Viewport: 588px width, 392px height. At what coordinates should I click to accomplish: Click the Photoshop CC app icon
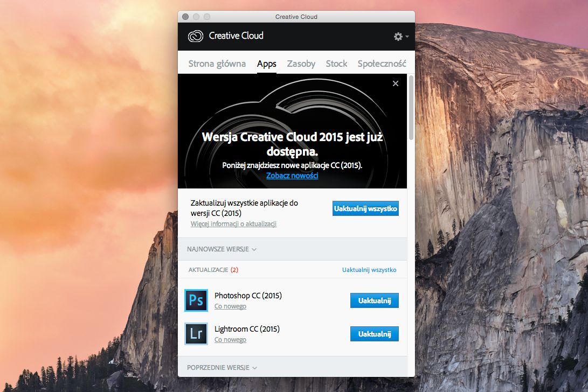[196, 300]
